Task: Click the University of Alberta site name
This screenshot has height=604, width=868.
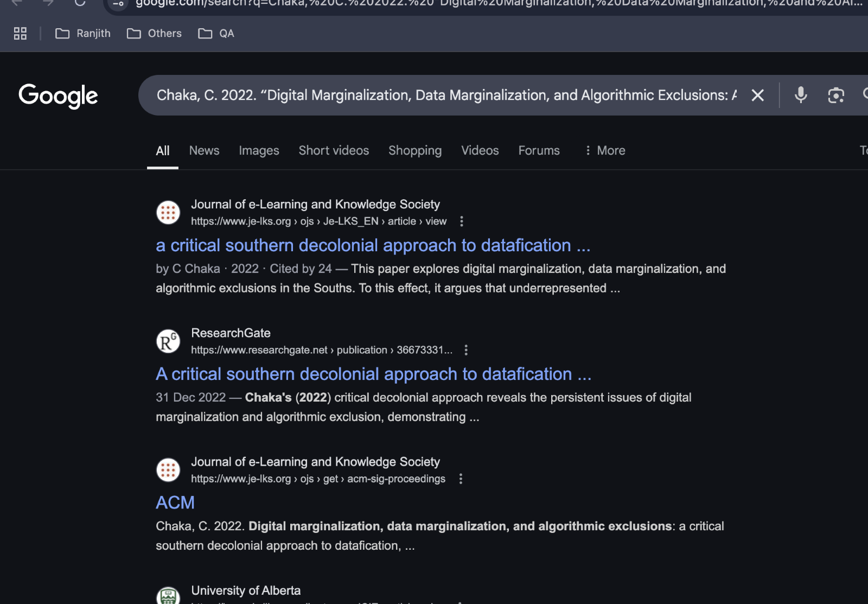Action: [x=246, y=590]
